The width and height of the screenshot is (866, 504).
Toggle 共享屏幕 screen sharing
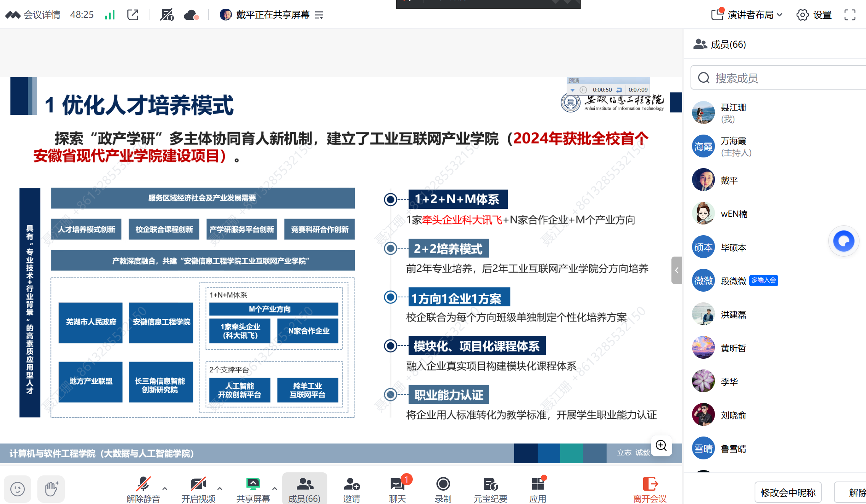tap(253, 489)
